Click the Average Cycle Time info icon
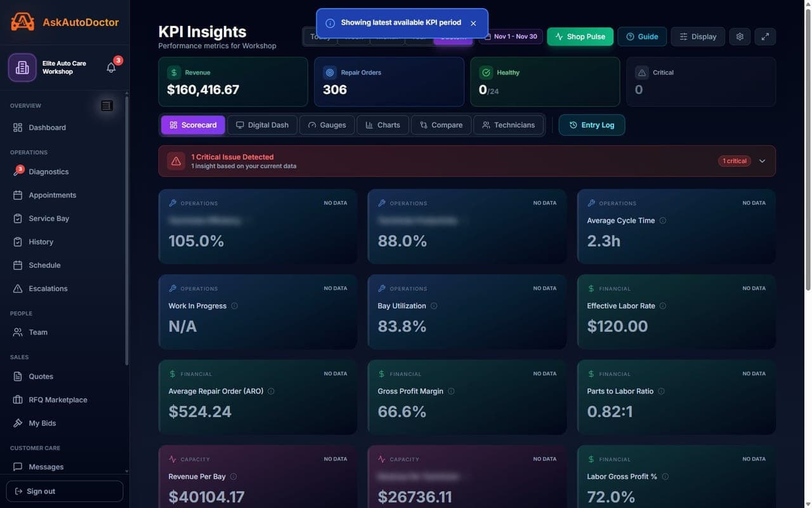Image resolution: width=812 pixels, height=508 pixels. pos(663,221)
